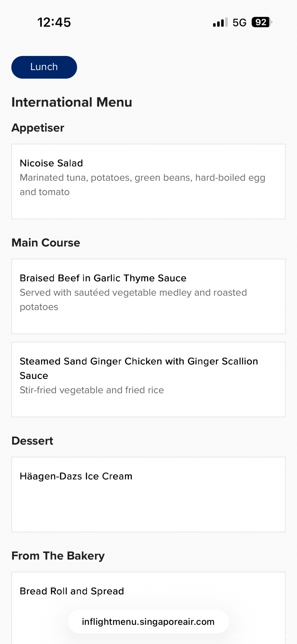Tap the sautéed vegetable medley description
Viewport: 297px width, 644px height.
133,300
